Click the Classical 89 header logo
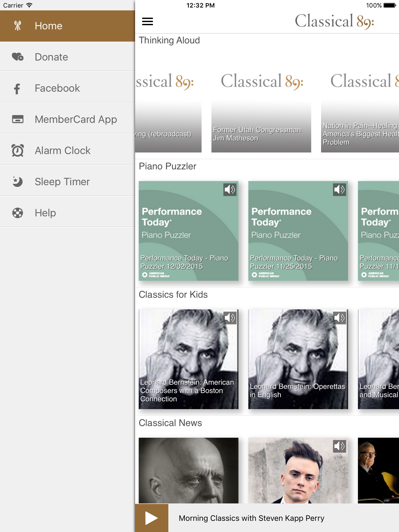The height and width of the screenshot is (532, 399). click(x=334, y=21)
